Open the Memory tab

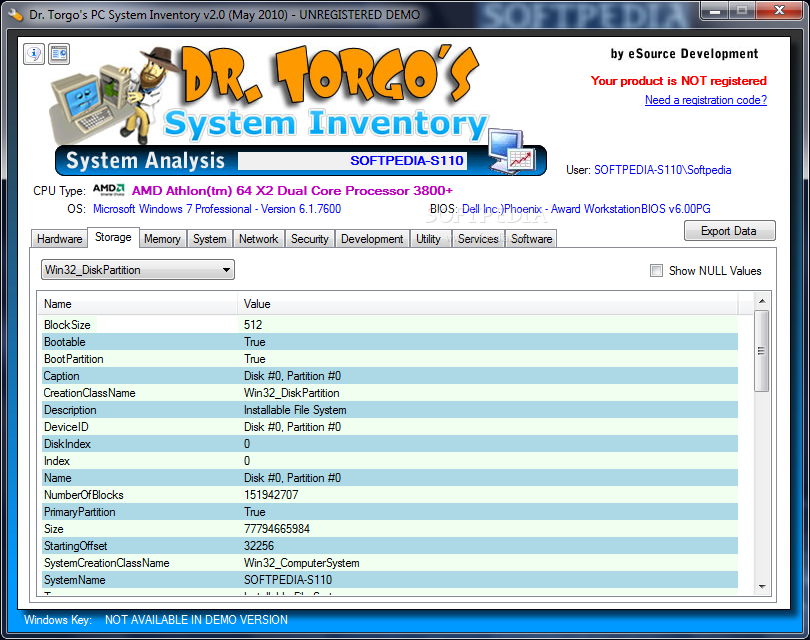click(162, 239)
